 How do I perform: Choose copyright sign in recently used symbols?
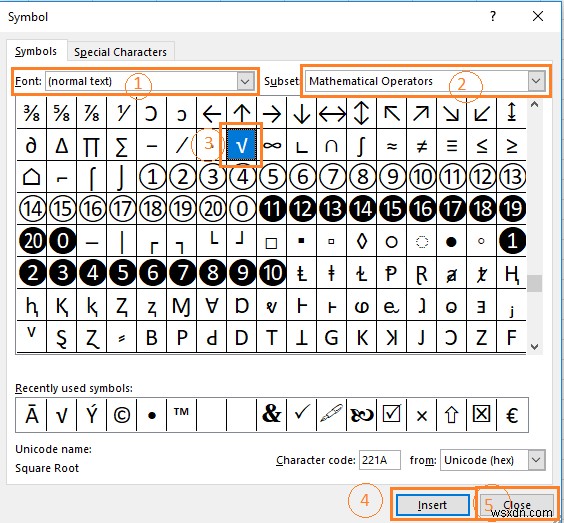click(x=122, y=415)
